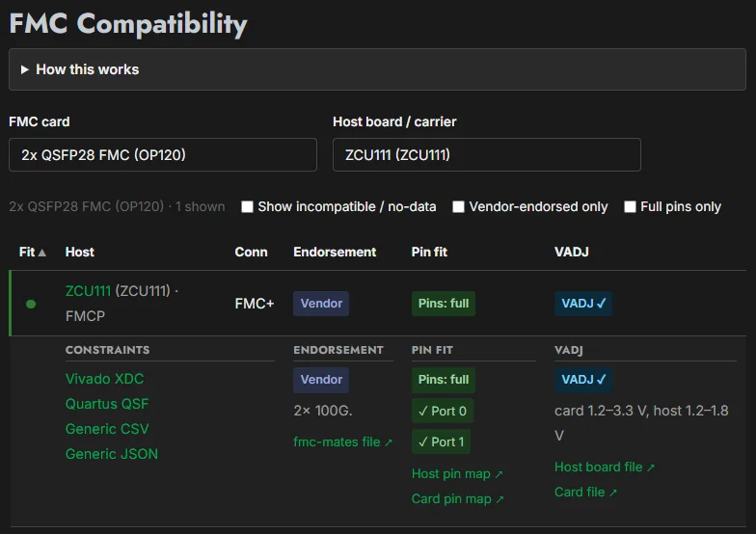Select the ✓ Port 1 badge

pos(442,441)
